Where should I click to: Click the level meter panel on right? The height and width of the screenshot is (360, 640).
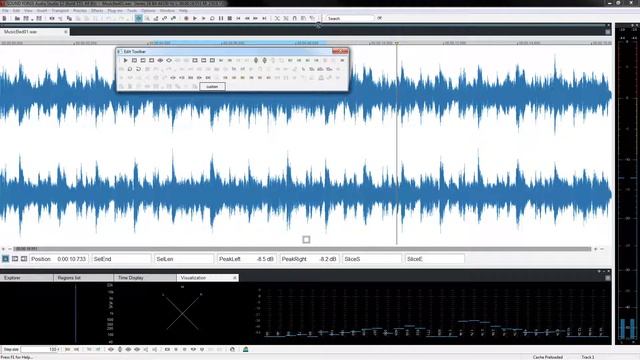(x=627, y=184)
